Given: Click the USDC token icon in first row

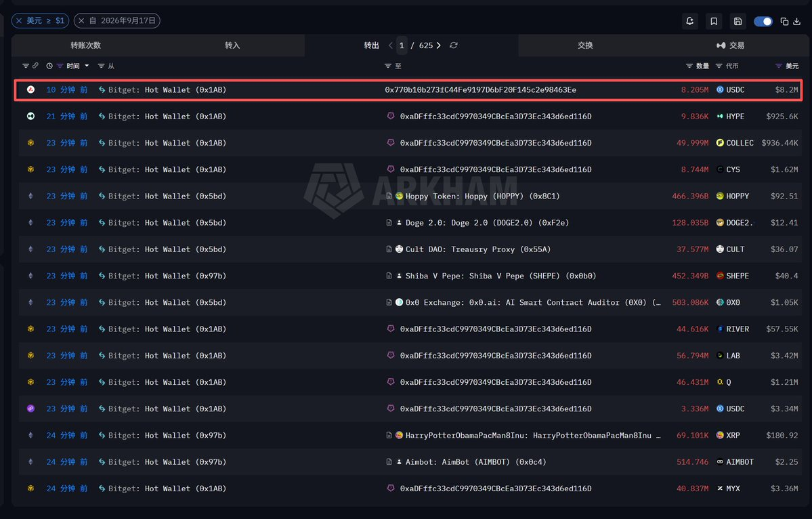Looking at the screenshot, I should [x=720, y=89].
